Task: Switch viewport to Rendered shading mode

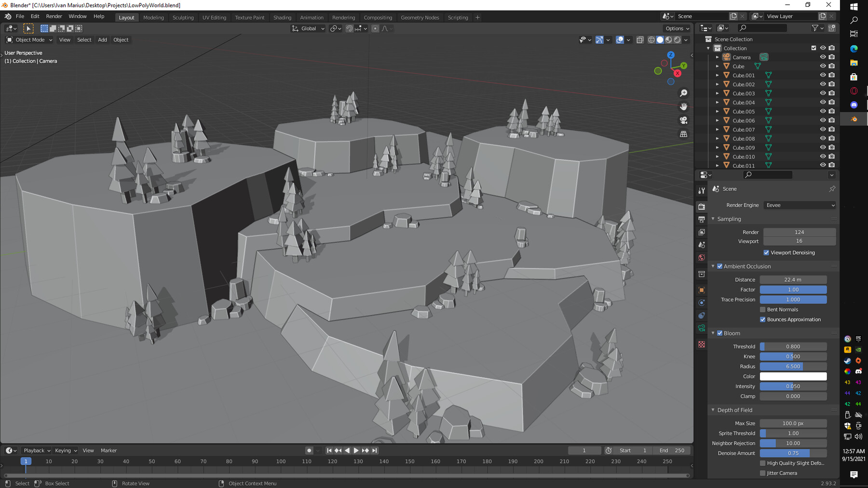Action: [x=678, y=40]
